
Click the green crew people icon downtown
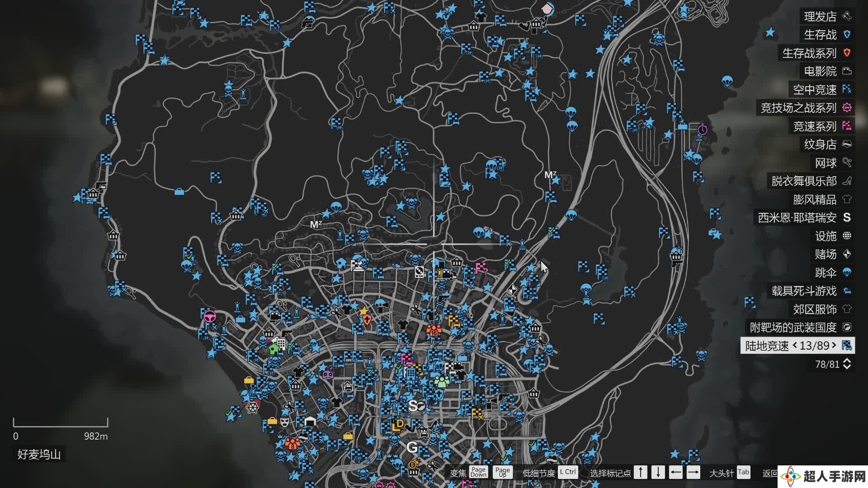tap(441, 382)
